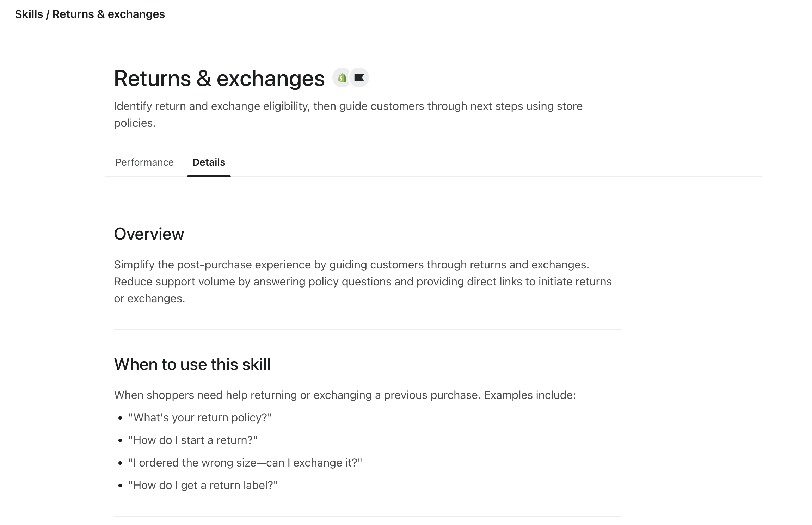Image resolution: width=812 pixels, height=525 pixels.
Task: Switch to the Performance tab
Action: (144, 162)
